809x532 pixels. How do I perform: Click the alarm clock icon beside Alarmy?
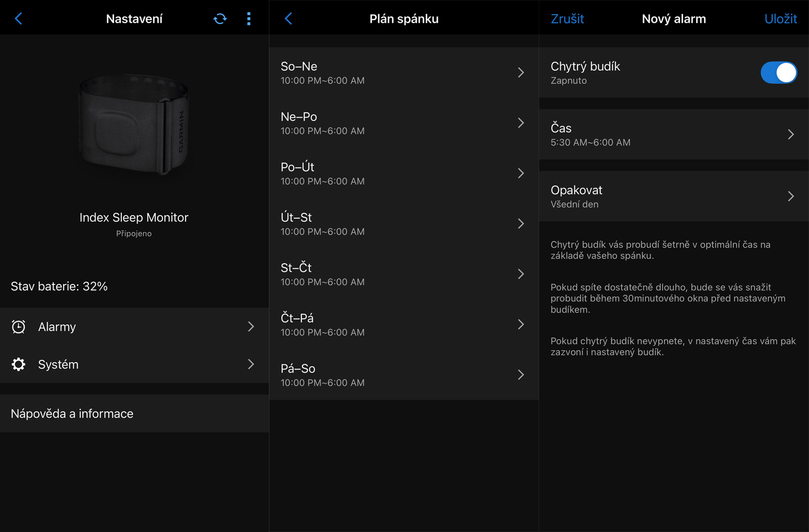click(x=19, y=327)
